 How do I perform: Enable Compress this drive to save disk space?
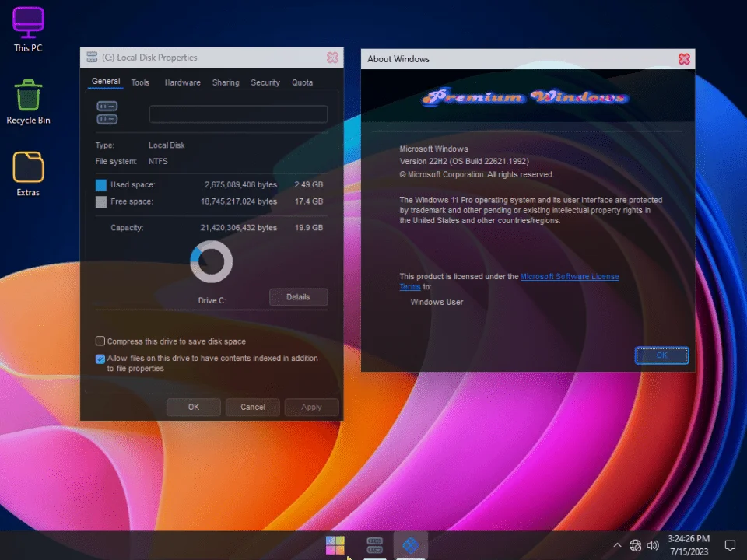coord(100,341)
